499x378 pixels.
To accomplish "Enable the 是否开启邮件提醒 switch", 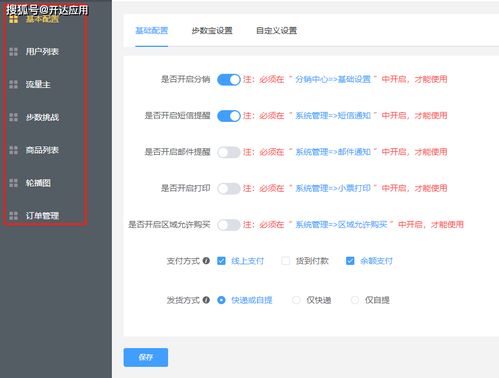I will (x=229, y=152).
